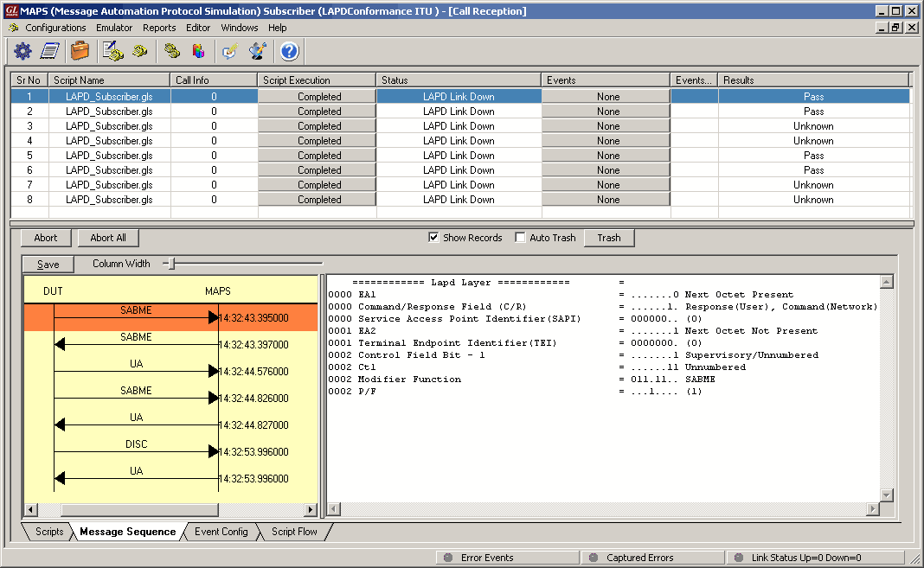Click the decode pane horizontal scroll-right arrow
924x568 pixels.
(873, 508)
